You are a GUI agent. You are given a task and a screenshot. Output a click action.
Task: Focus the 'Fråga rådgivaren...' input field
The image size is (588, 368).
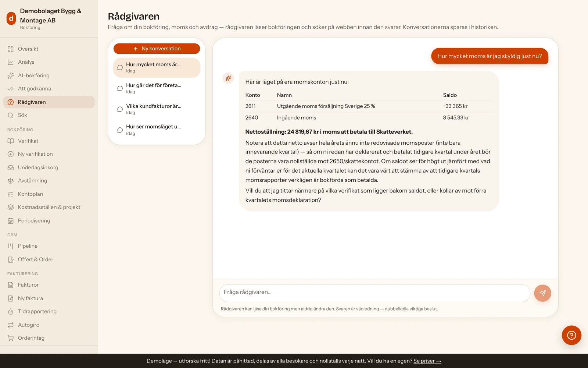(374, 293)
